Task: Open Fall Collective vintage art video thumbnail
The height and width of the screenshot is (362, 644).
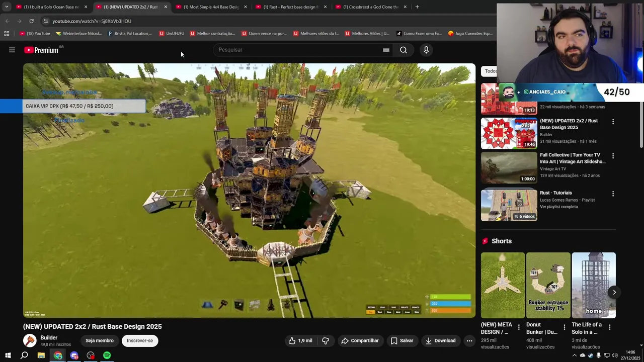Action: [509, 168]
